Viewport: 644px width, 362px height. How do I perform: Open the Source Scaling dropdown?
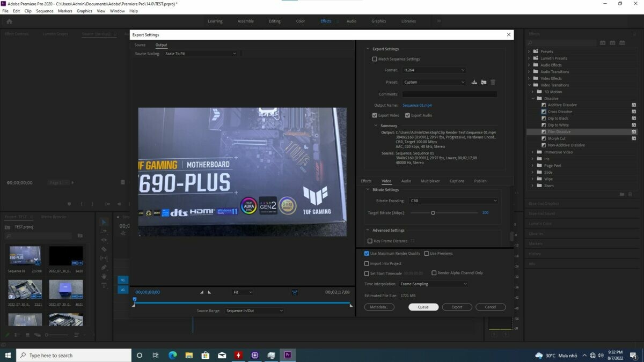[200, 54]
